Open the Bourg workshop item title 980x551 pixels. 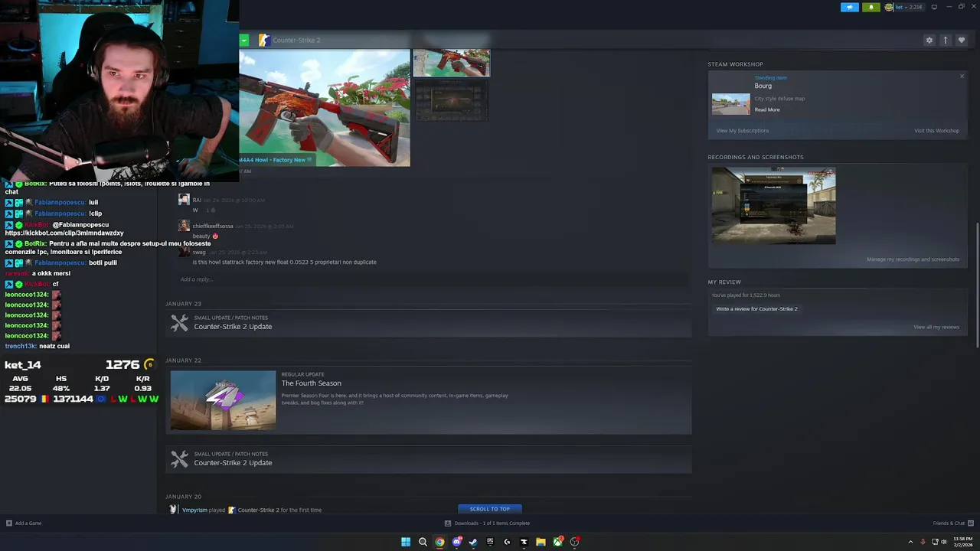(763, 86)
